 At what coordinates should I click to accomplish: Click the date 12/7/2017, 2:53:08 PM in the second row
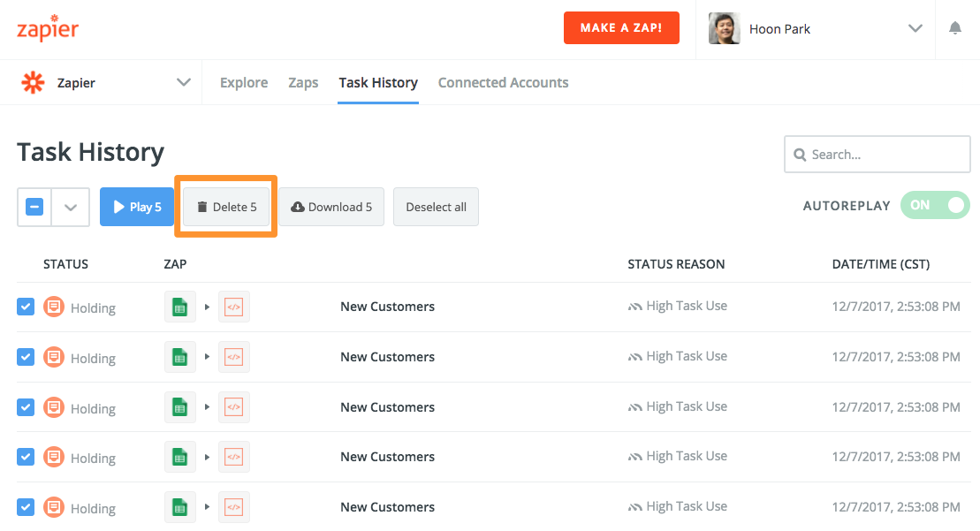[896, 357]
